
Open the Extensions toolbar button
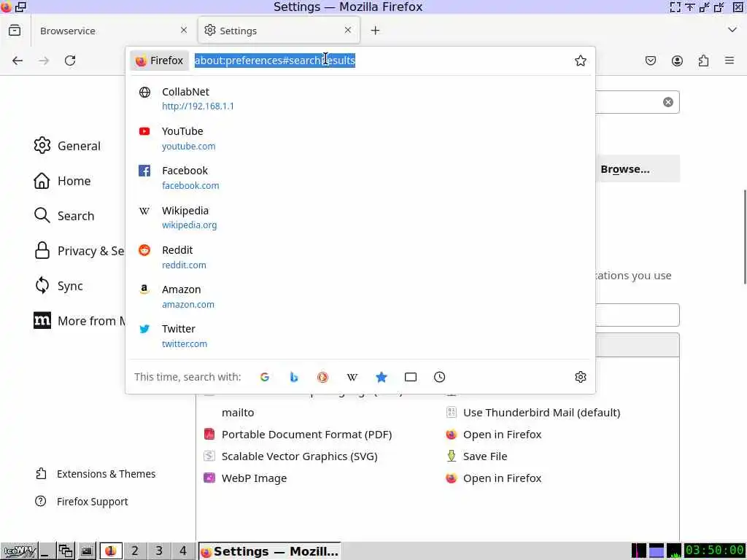(x=703, y=61)
